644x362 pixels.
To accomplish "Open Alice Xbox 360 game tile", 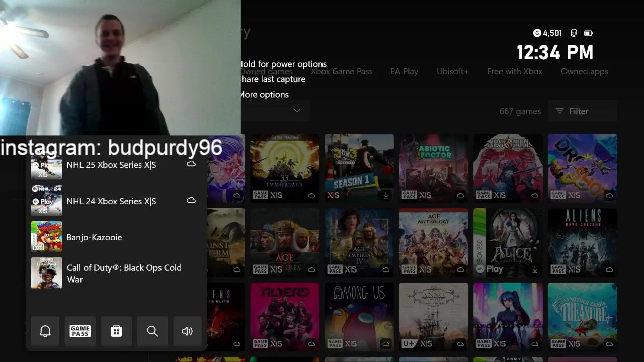I will (x=508, y=242).
